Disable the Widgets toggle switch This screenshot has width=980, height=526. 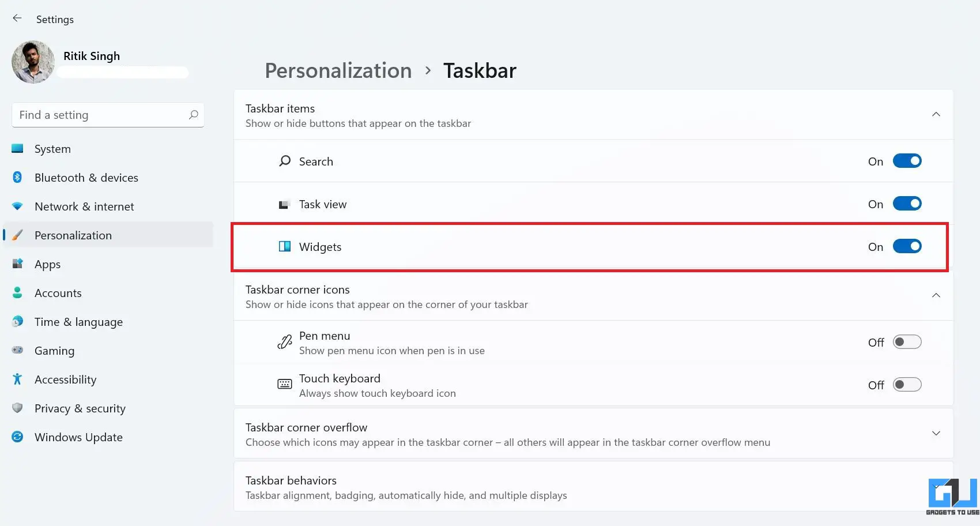coord(907,246)
